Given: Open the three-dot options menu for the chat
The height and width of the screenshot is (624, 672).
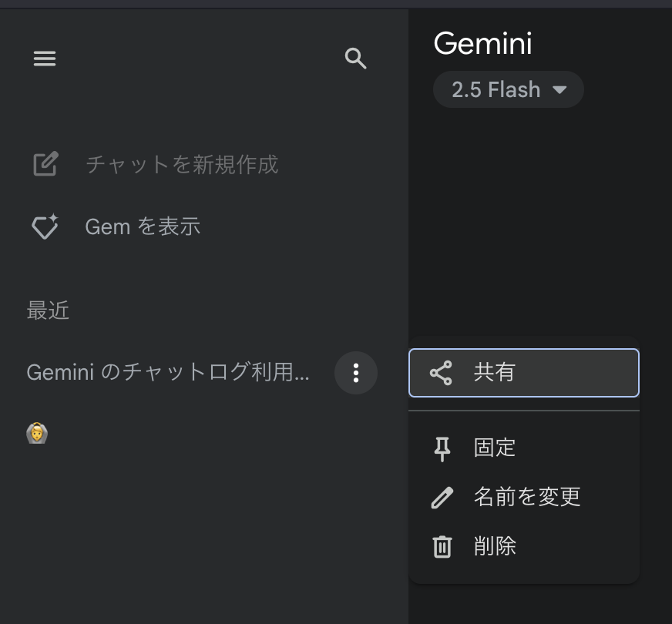Looking at the screenshot, I should point(355,373).
